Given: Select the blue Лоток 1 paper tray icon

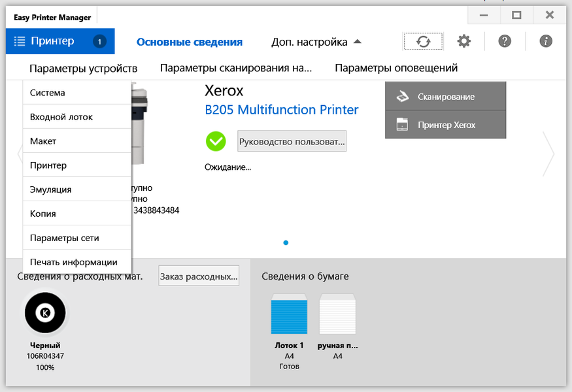Looking at the screenshot, I should pyautogui.click(x=289, y=314).
